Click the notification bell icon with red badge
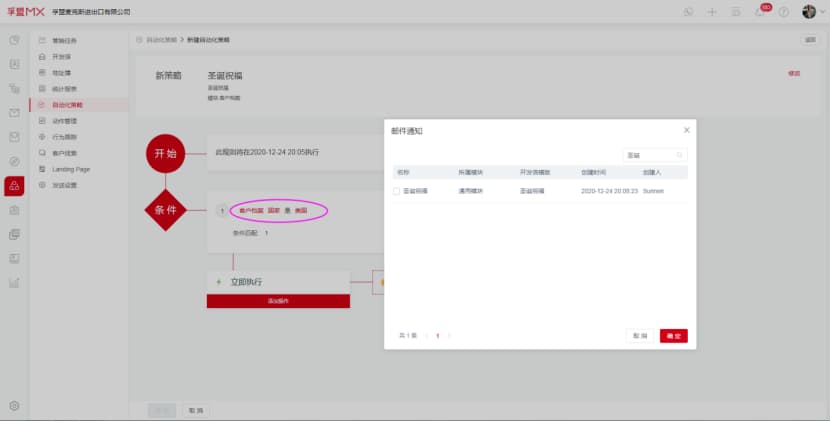This screenshot has height=421, width=830. click(760, 12)
